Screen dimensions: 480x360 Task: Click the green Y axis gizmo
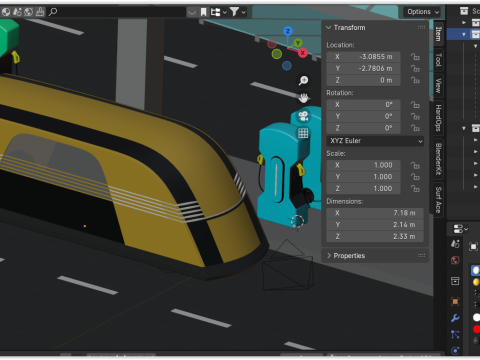[x=298, y=43]
